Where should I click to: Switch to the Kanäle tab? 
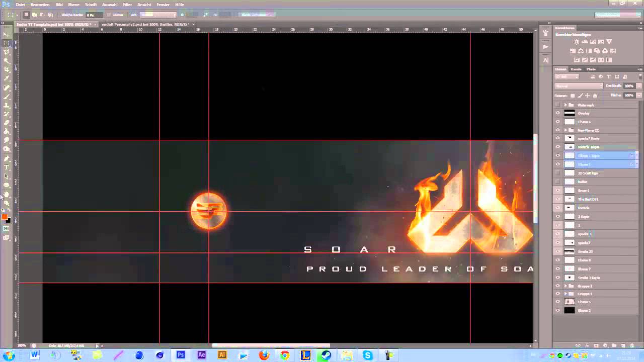point(576,69)
